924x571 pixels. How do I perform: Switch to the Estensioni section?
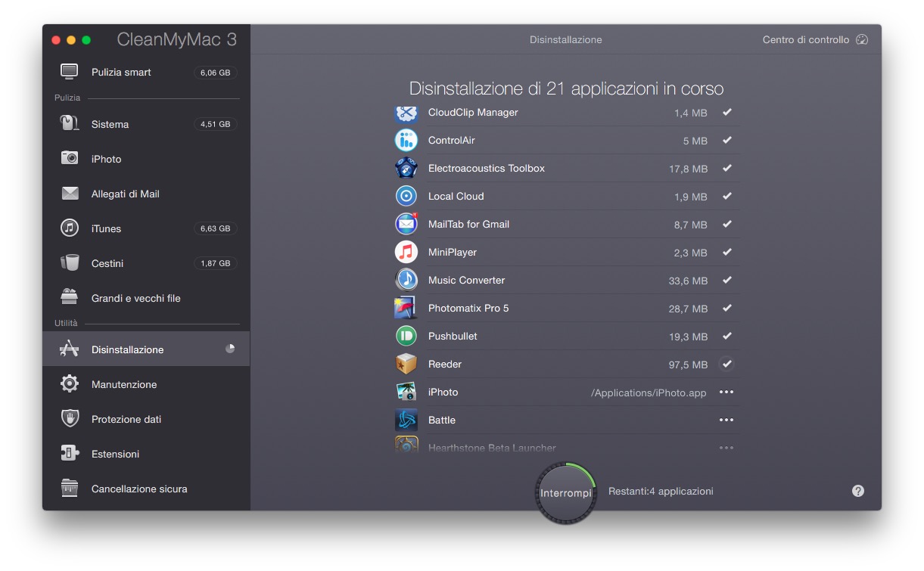[146, 454]
